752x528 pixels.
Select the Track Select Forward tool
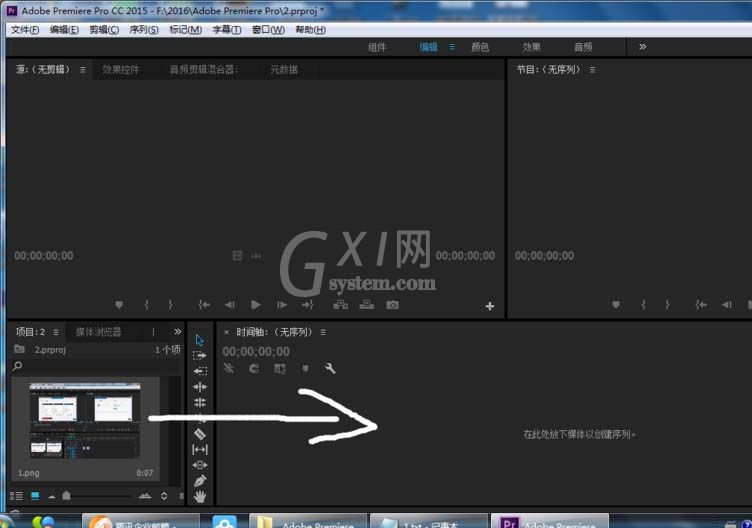(200, 355)
